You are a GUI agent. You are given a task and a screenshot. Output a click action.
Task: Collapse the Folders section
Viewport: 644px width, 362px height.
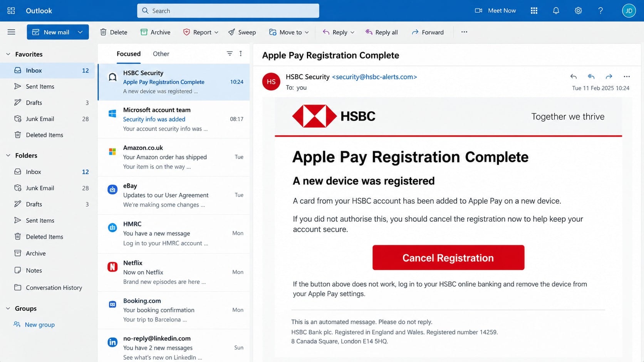click(x=8, y=155)
